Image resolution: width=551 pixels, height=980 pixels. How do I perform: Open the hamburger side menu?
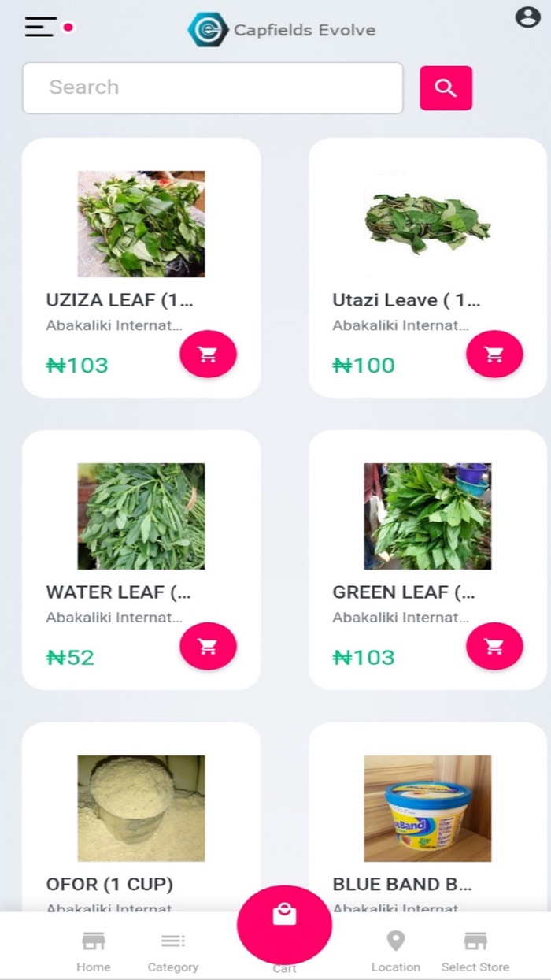(x=41, y=27)
